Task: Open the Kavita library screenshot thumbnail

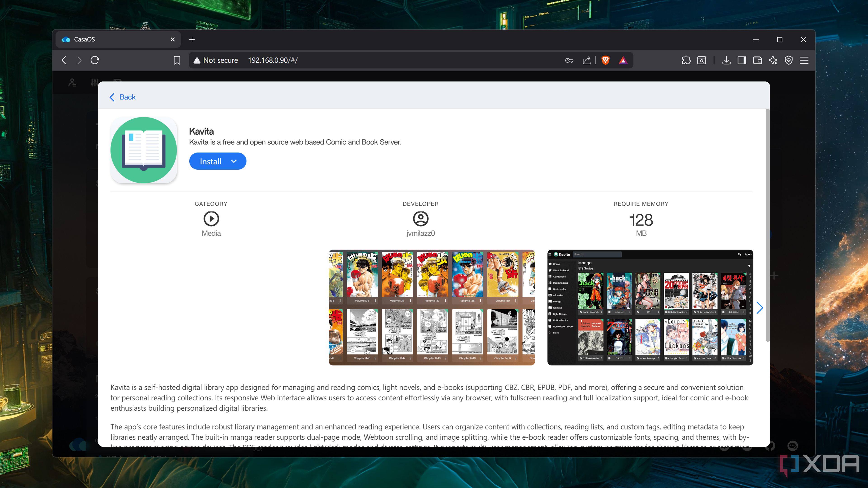Action: click(650, 307)
